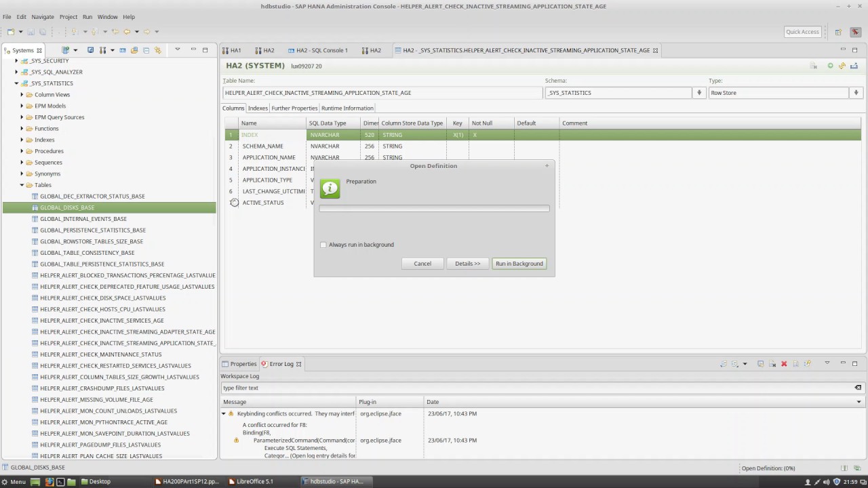This screenshot has height=488, width=868.
Task: Click the green Refresh icon in table editor
Action: click(830, 66)
